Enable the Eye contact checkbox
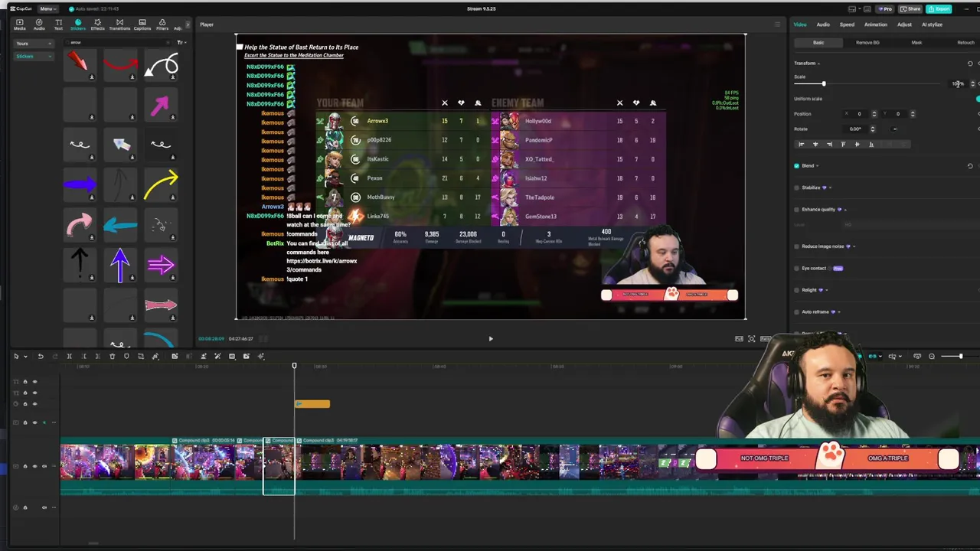The height and width of the screenshot is (551, 980). coord(796,269)
